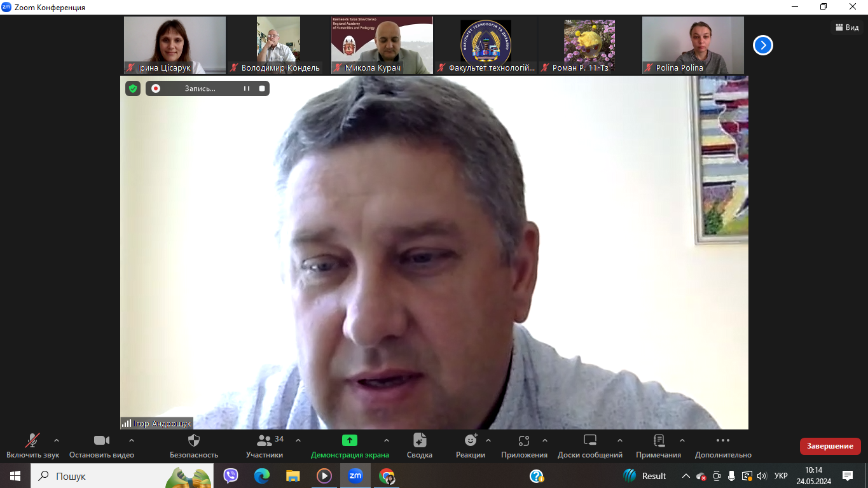
Task: Open Доски сообщений whiteboards icon
Action: pyautogui.click(x=590, y=440)
